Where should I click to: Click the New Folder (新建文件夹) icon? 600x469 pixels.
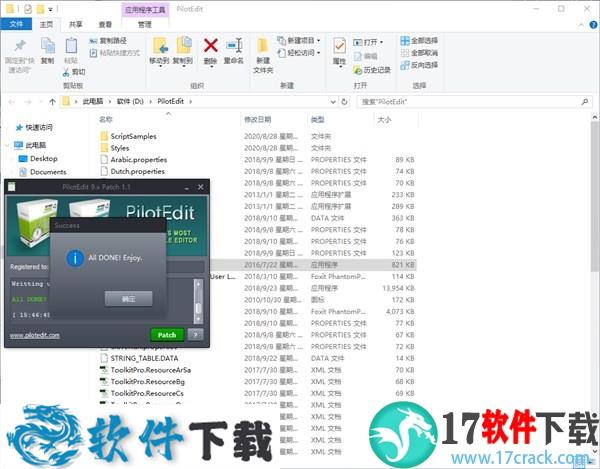click(x=263, y=53)
